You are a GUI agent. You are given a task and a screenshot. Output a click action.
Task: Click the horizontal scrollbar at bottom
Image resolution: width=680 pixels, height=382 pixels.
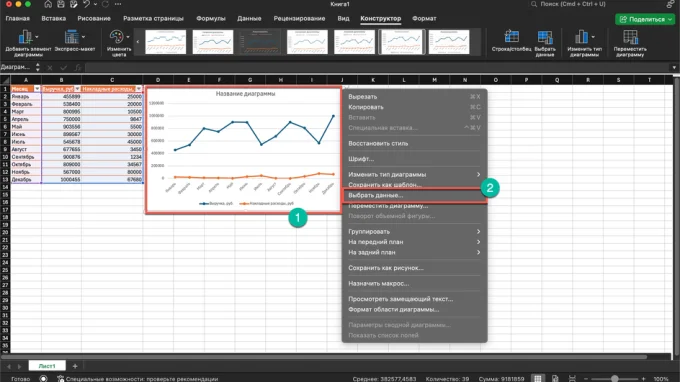coord(324,357)
